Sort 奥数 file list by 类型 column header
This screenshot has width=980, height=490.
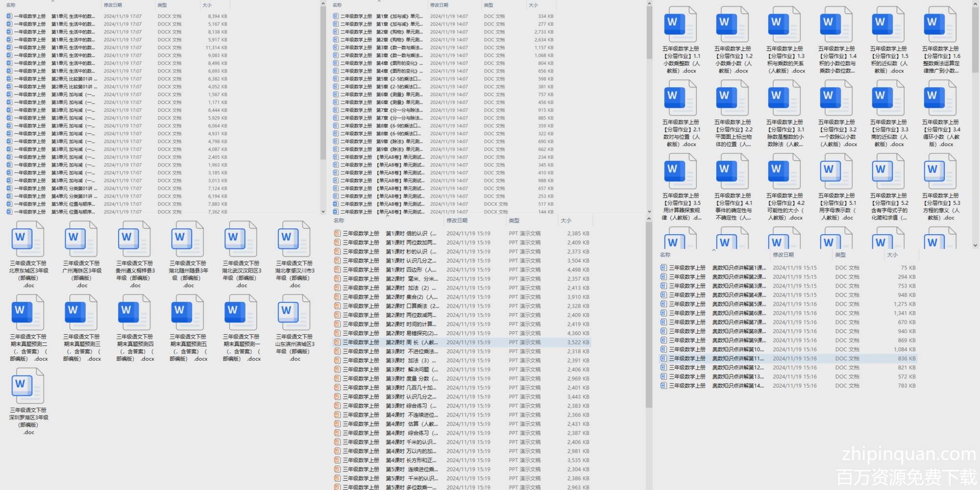[x=840, y=255]
